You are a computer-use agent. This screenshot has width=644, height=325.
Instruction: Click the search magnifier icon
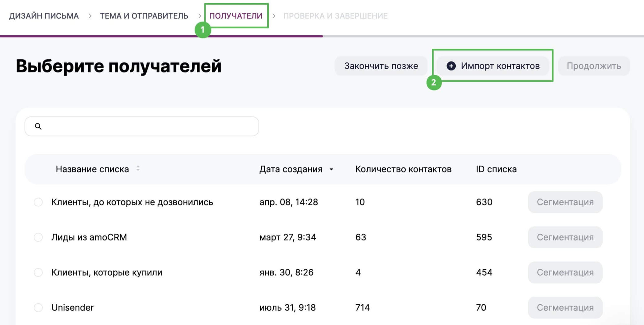point(38,126)
